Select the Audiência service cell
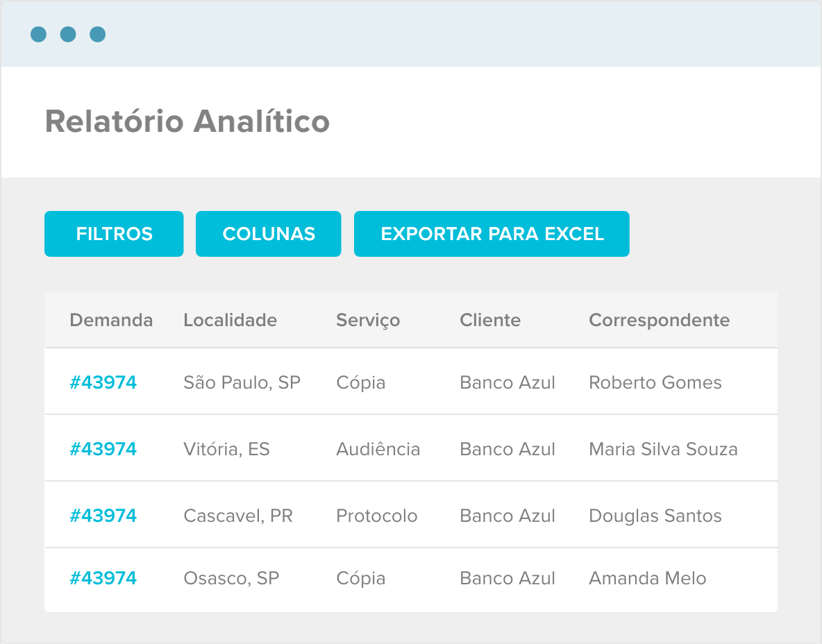 click(378, 449)
